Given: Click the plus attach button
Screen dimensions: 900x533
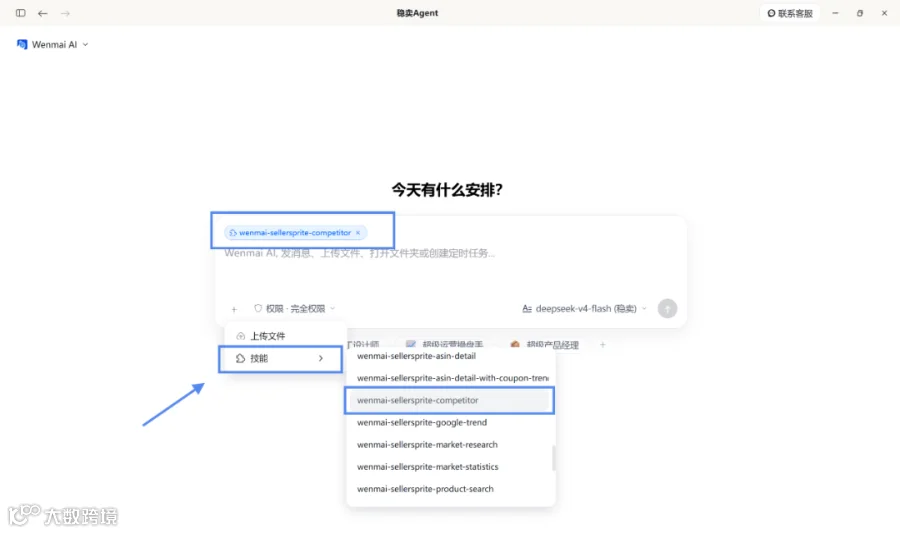Looking at the screenshot, I should [234, 309].
